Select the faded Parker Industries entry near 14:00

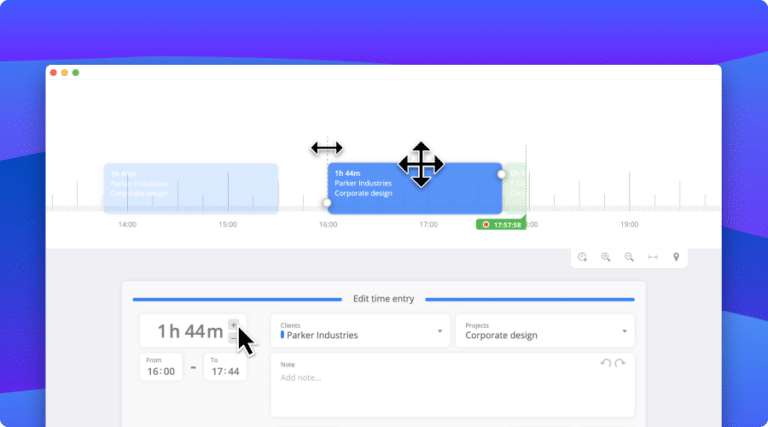pyautogui.click(x=190, y=187)
